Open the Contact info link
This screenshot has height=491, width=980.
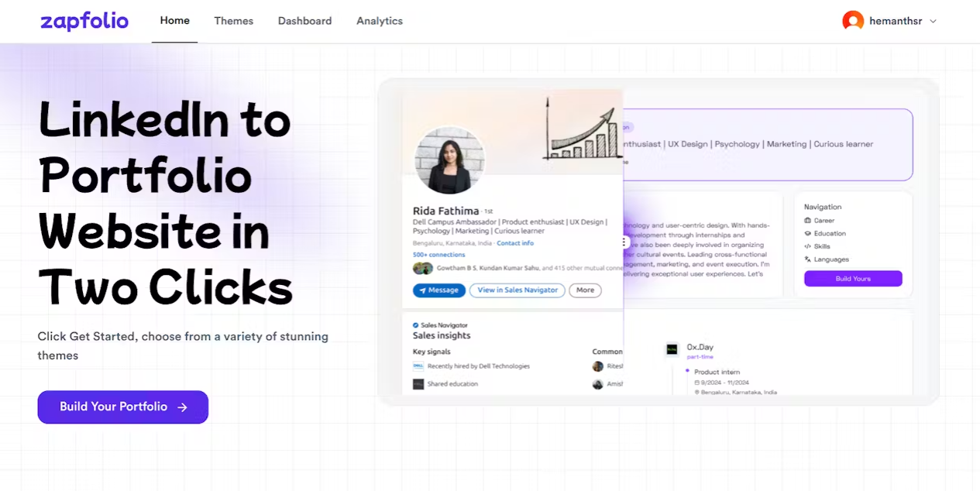(515, 243)
